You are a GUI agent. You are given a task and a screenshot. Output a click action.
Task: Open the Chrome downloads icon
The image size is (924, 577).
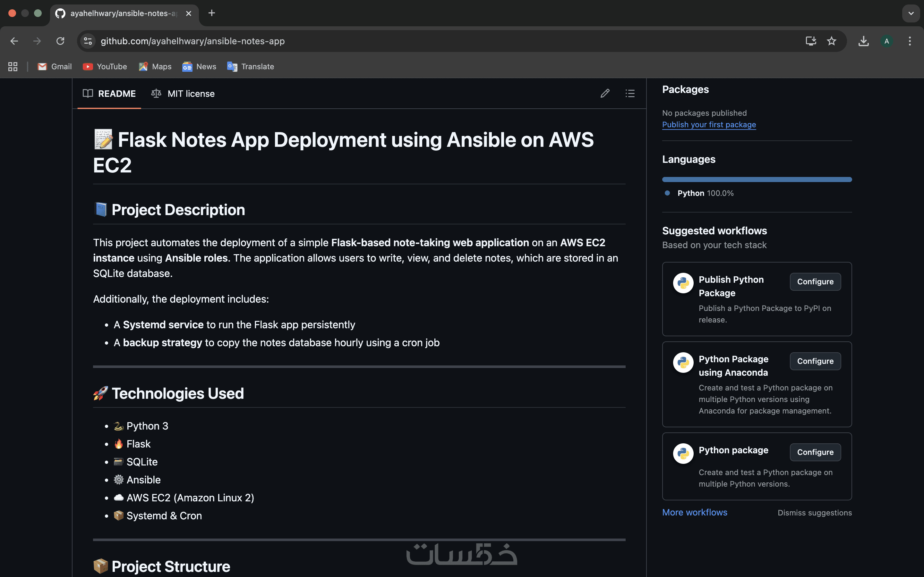863,41
